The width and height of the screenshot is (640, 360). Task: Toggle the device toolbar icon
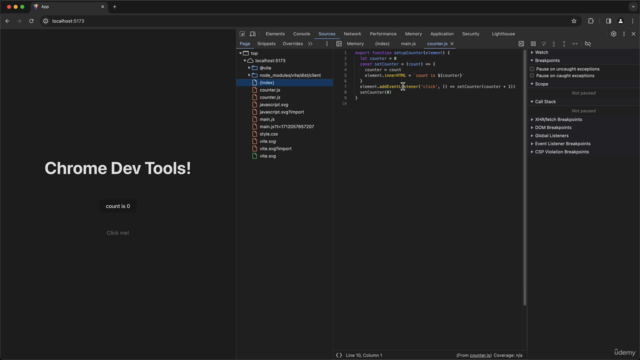pos(253,34)
